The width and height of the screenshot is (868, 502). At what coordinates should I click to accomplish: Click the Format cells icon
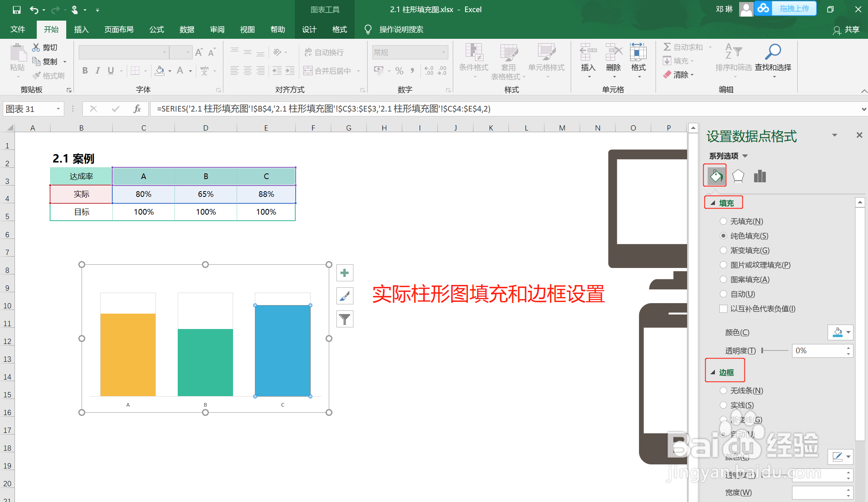[x=639, y=52]
